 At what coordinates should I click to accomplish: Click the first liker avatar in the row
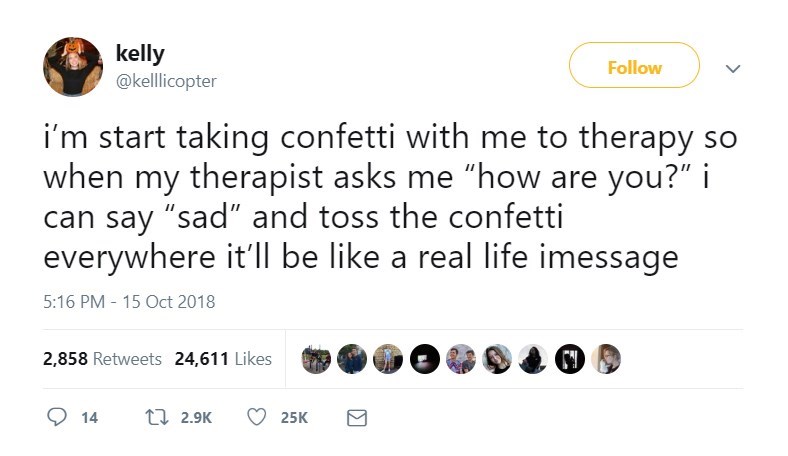pyautogui.click(x=316, y=359)
